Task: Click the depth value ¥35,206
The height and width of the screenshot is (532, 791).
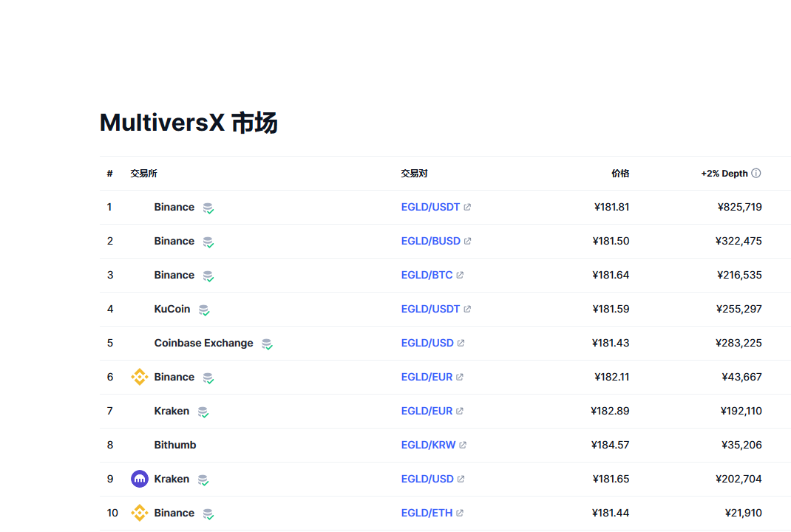Action: 741,445
